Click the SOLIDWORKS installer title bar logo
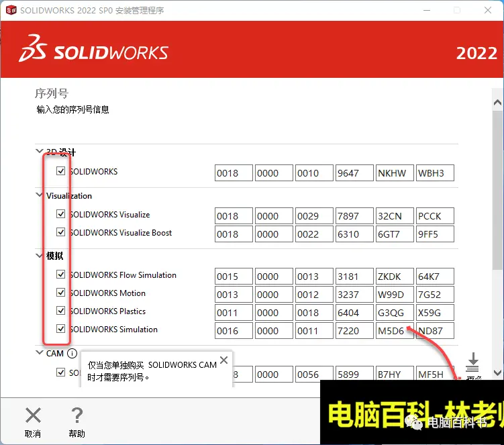This screenshot has height=445, width=504. tap(11, 10)
